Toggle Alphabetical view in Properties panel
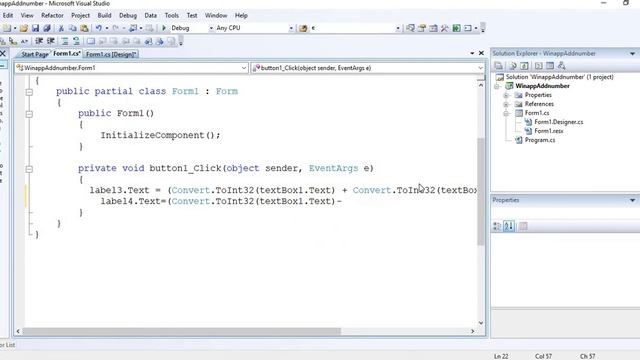Screen dimensions: 640x360 point(509,226)
